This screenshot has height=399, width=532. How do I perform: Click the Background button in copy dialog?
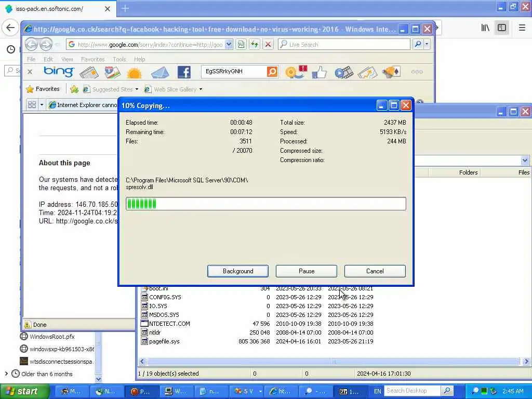click(x=238, y=271)
